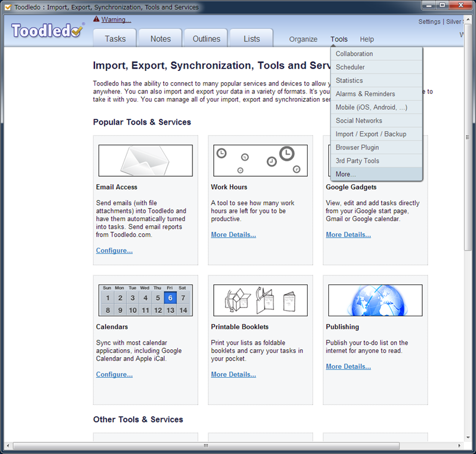This screenshot has height=454, width=476.
Task: Minimize the Toodledo window
Action: [429, 5]
